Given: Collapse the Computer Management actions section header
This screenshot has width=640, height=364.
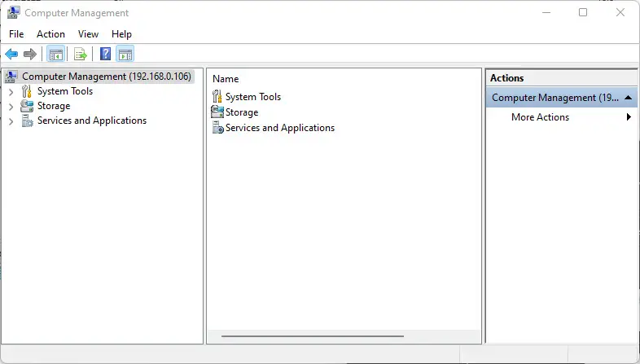Looking at the screenshot, I should click(629, 98).
